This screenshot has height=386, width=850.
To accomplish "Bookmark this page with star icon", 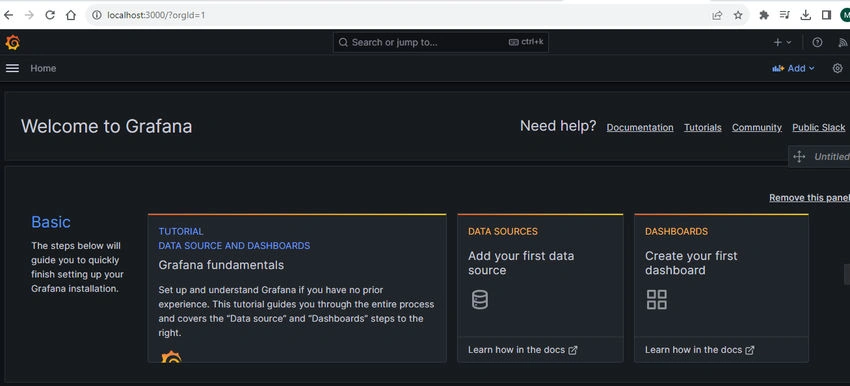I will (x=738, y=15).
